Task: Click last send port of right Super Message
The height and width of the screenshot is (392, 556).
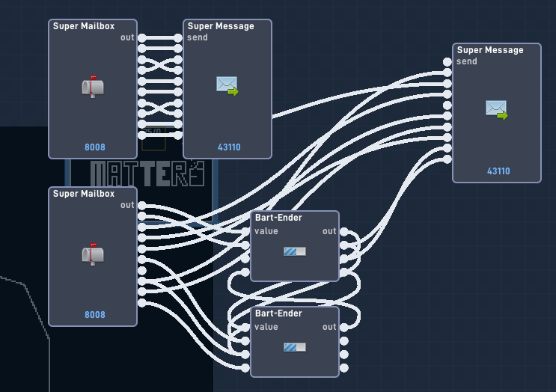Action: [x=447, y=159]
